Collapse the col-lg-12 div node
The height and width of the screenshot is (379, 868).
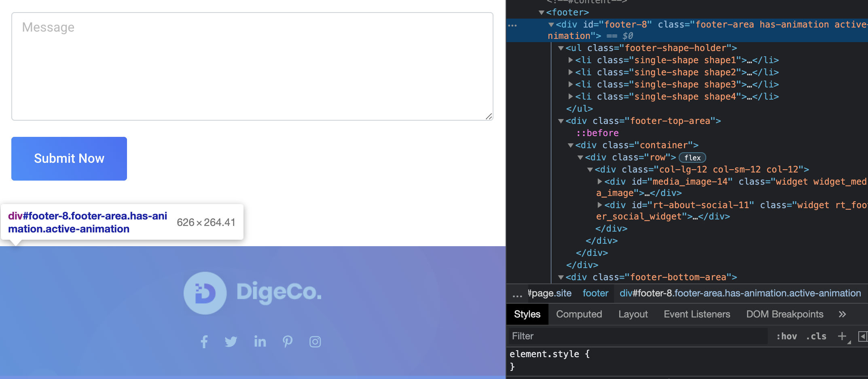590,170
